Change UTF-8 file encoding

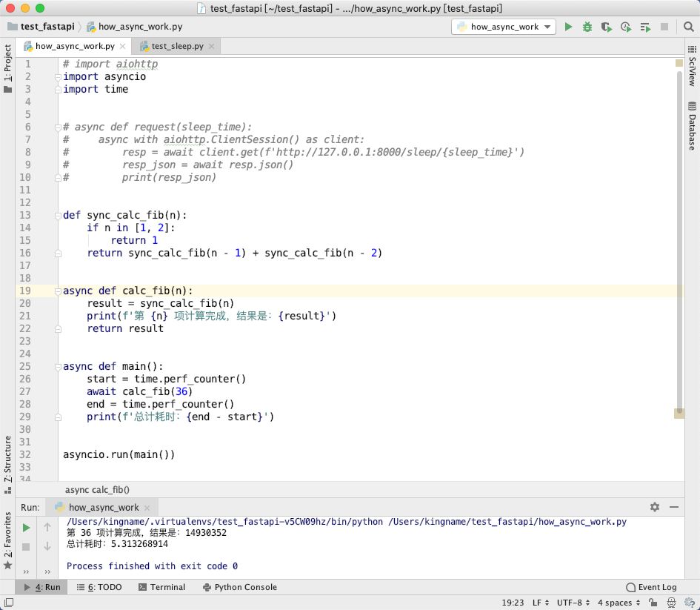point(573,603)
